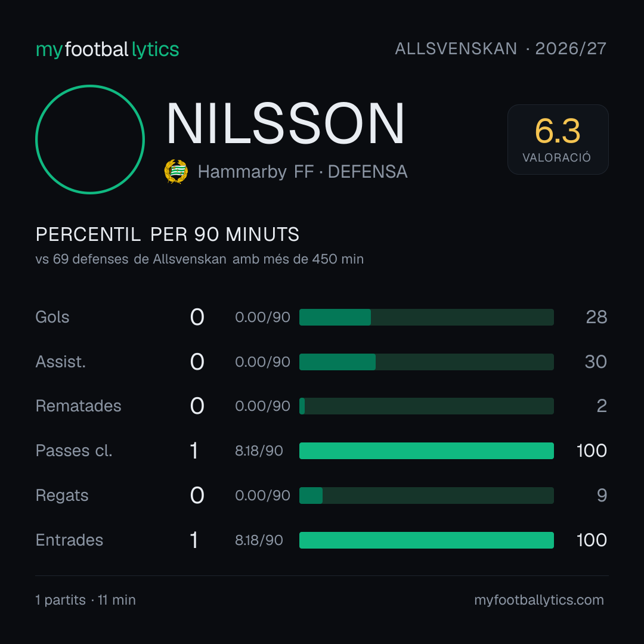Viewport: 644px width, 644px height.
Task: Click the percentile value 28 for Gols
Action: pyautogui.click(x=596, y=317)
